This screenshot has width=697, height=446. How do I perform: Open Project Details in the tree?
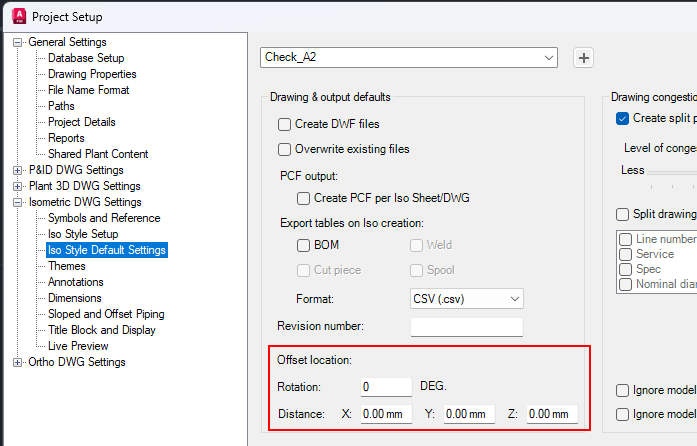click(82, 122)
